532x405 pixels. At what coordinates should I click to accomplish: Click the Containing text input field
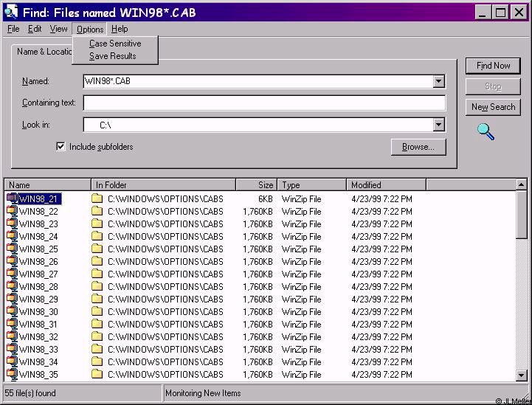[x=264, y=103]
